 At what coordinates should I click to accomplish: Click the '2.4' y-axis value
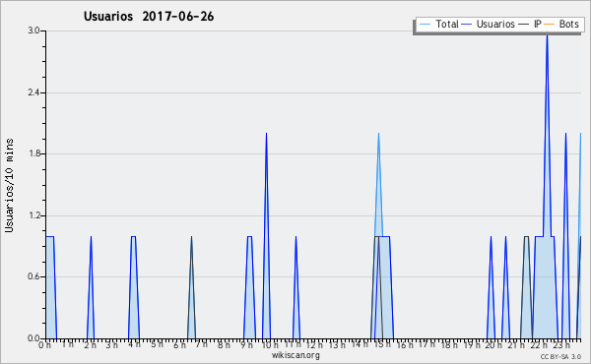click(33, 92)
